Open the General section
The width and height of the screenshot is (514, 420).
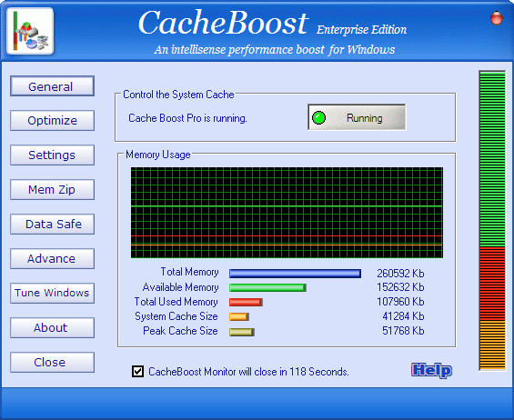pos(52,86)
